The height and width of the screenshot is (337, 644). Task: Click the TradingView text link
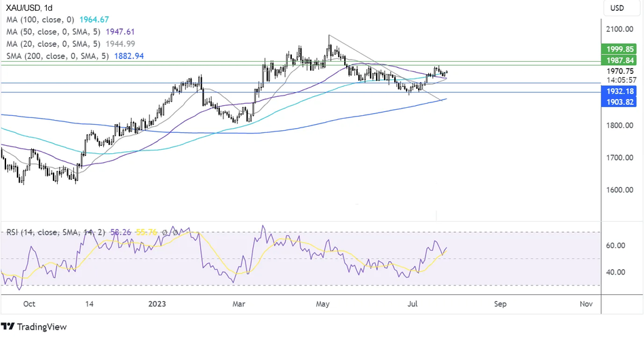coord(42,327)
